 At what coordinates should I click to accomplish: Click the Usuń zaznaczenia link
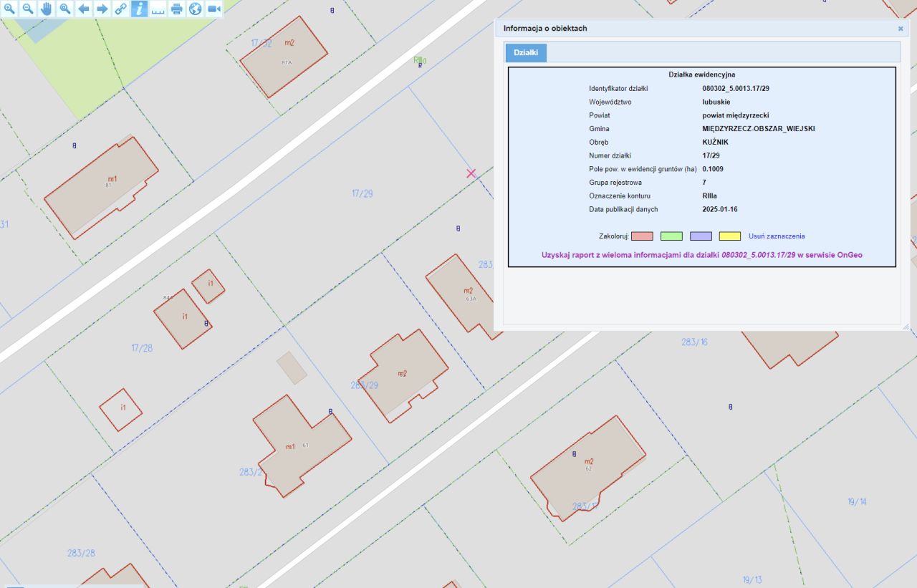pos(777,236)
